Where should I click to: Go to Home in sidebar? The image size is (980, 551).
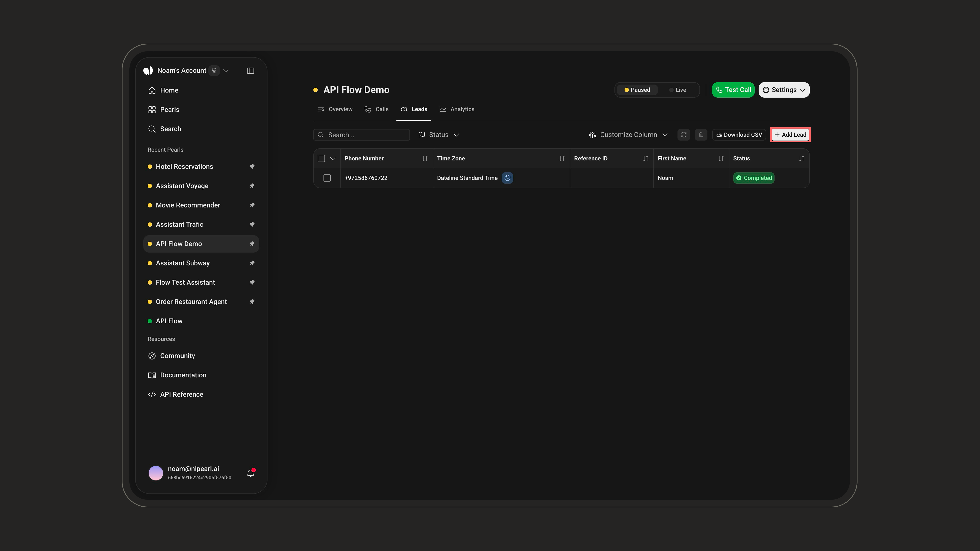[x=201, y=90]
